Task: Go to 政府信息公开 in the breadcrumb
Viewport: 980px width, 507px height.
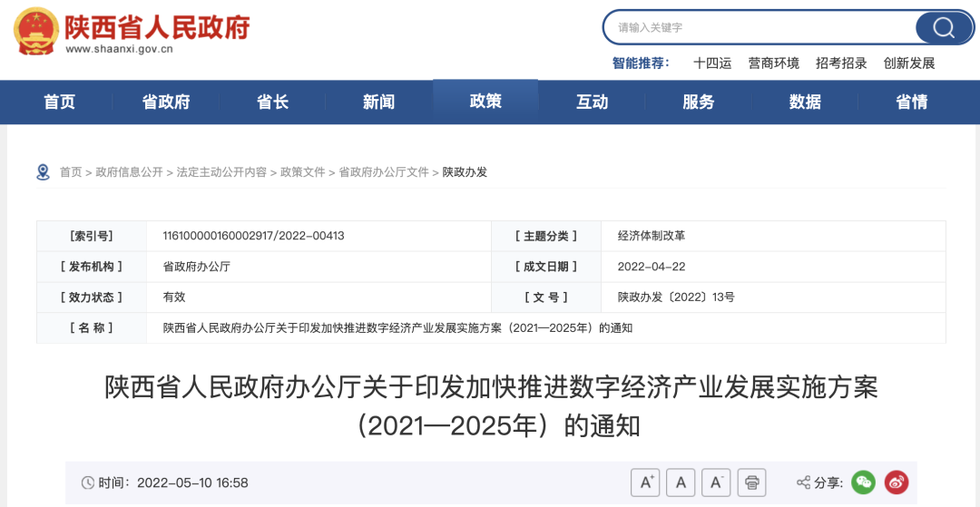Action: (129, 172)
